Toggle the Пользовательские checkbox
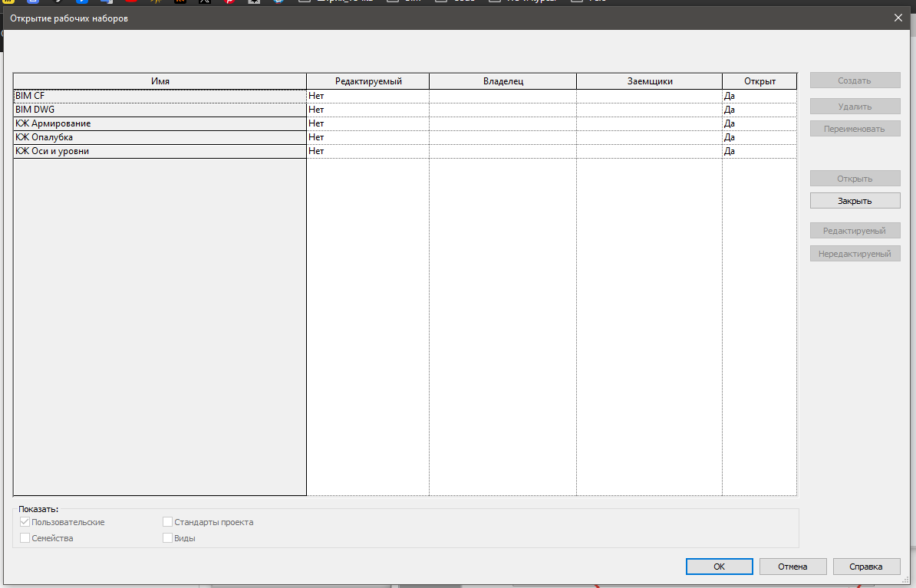The height and width of the screenshot is (588, 916). tap(25, 522)
